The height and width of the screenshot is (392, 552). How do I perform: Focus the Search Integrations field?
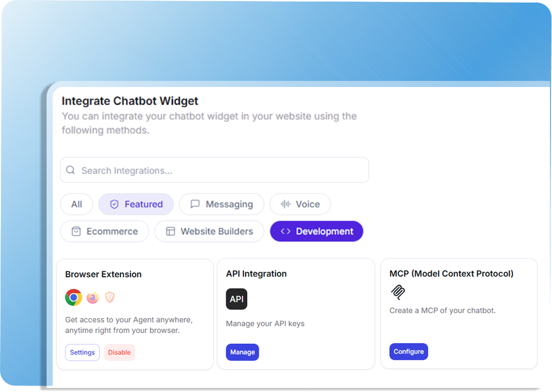[x=214, y=170]
